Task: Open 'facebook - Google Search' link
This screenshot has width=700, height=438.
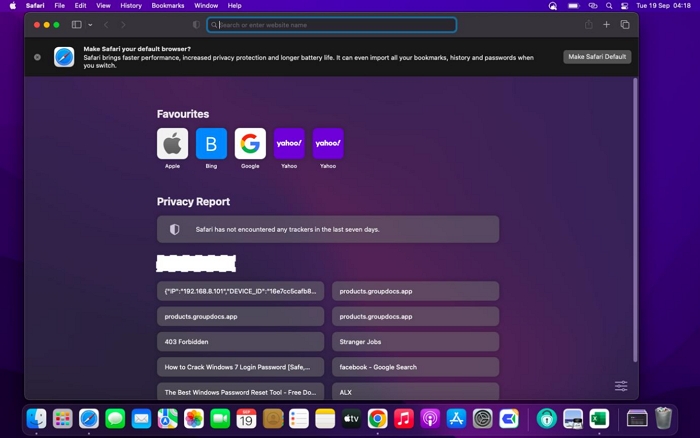Action: (415, 367)
